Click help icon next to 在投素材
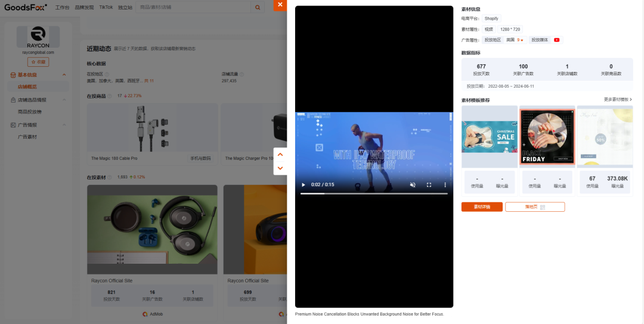 [x=109, y=178]
